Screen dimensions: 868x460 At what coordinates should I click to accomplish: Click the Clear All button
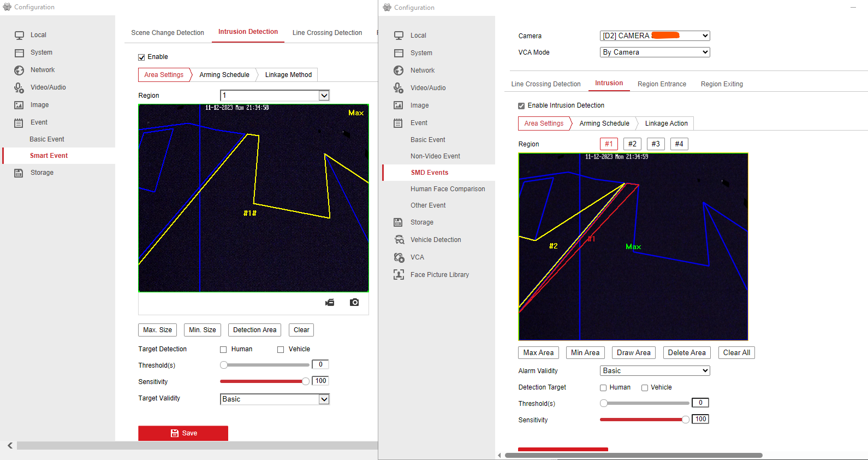tap(736, 353)
